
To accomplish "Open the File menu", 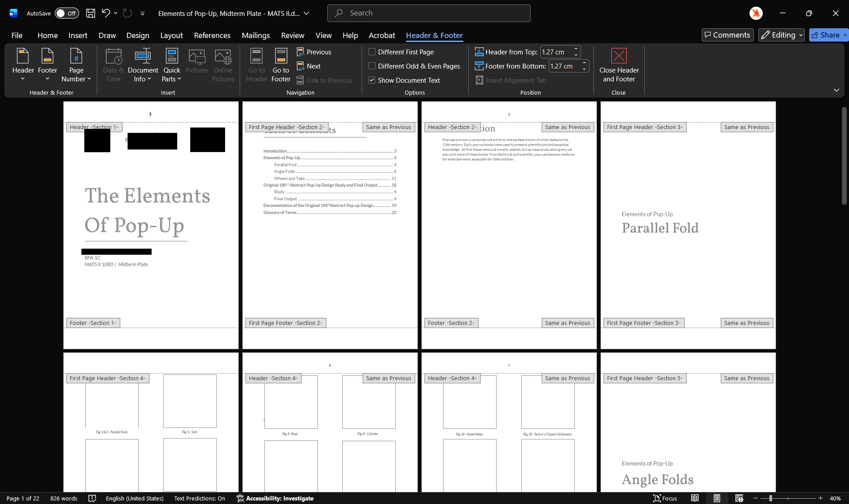I will click(x=17, y=35).
